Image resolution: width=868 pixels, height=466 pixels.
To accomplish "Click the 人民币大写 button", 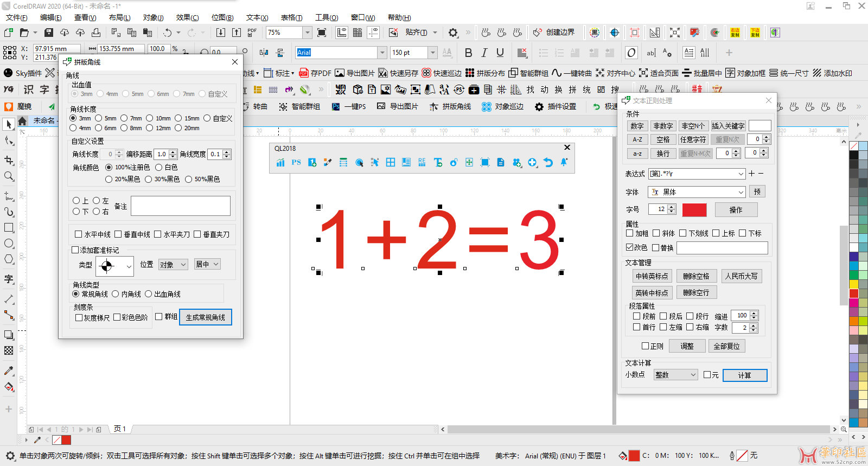I will pos(742,276).
